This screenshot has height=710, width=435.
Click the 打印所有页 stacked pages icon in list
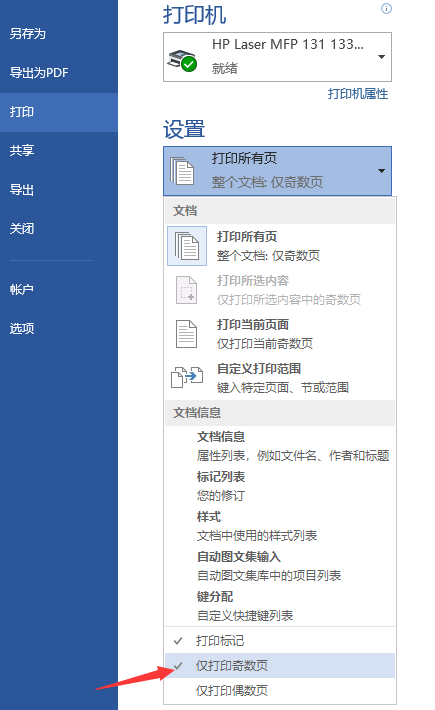(187, 246)
